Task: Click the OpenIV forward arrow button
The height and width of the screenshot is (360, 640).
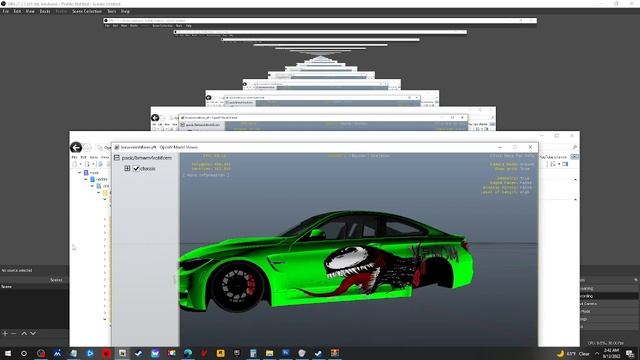Action: 87,147
